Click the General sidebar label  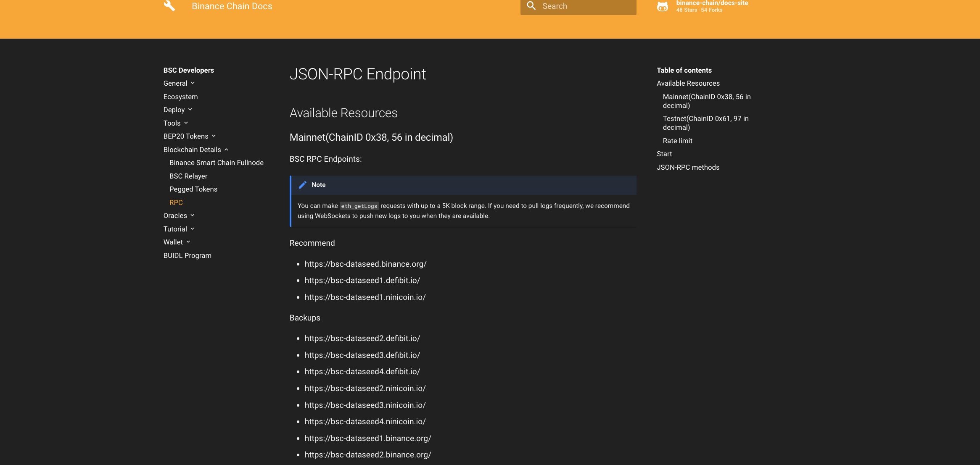point(175,83)
